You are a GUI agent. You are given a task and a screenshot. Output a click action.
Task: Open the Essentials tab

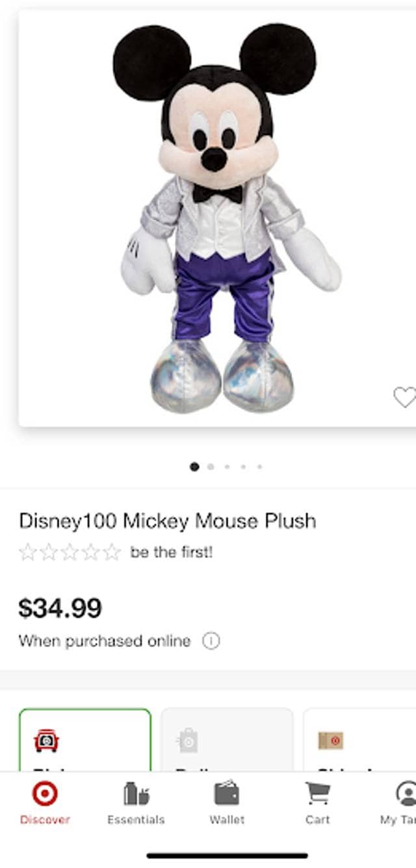136,803
